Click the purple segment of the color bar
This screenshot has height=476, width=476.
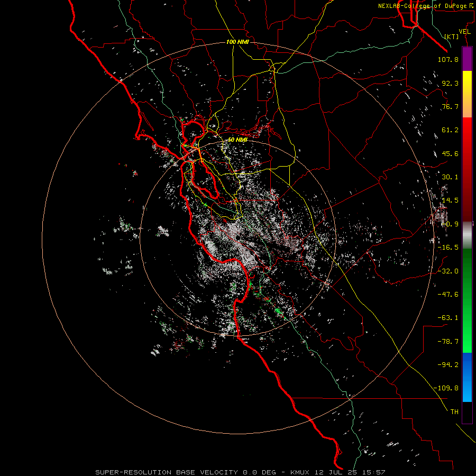(467, 59)
